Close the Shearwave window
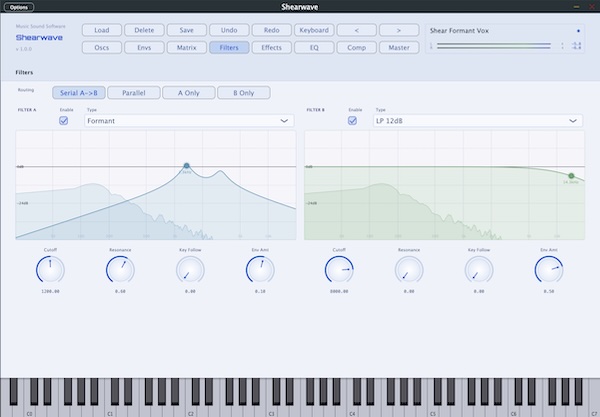Screen dimensions: 600x417 (x=592, y=7)
